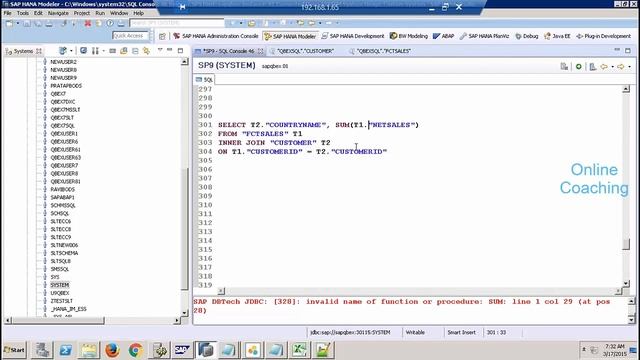Open the Plug-in Development perspective
The width and height of the screenshot is (640, 360).
coord(603,36)
